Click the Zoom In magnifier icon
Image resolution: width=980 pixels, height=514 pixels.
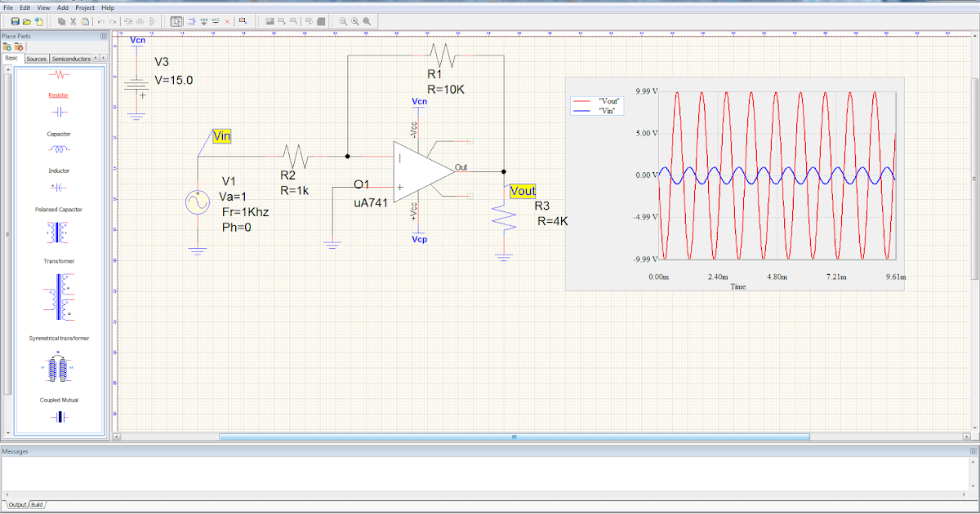354,20
